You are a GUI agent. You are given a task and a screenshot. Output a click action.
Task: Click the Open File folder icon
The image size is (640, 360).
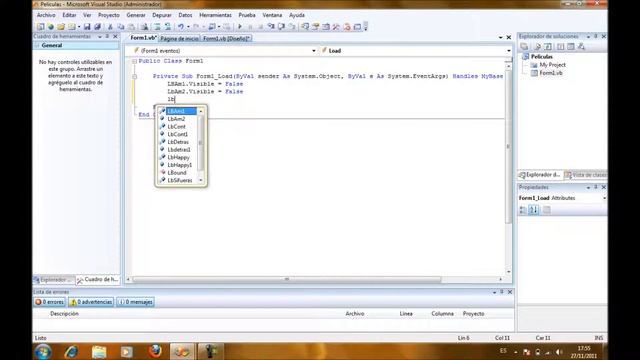pos(61,27)
